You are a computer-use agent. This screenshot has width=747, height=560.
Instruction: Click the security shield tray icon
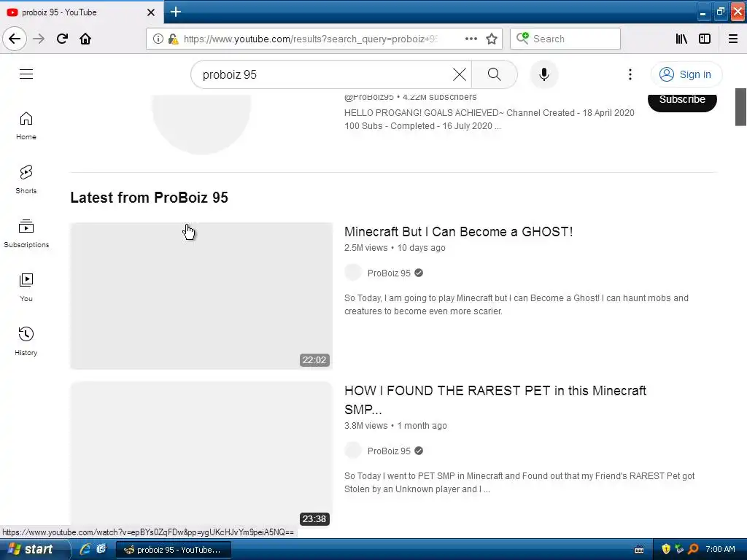tap(666, 549)
